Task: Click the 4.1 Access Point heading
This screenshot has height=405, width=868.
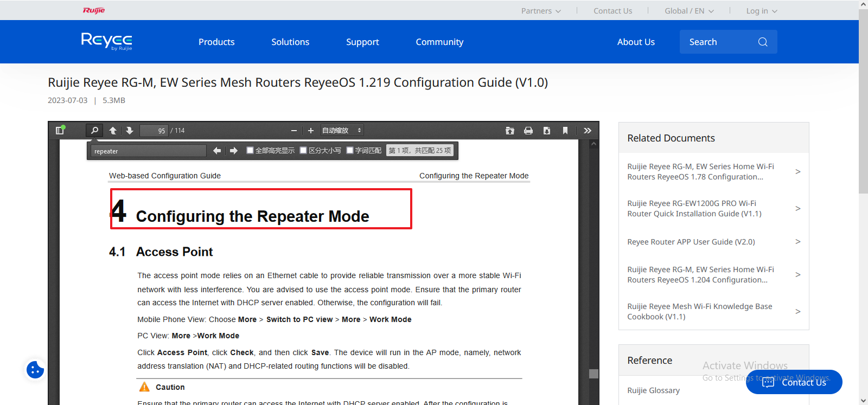Action: coord(161,252)
